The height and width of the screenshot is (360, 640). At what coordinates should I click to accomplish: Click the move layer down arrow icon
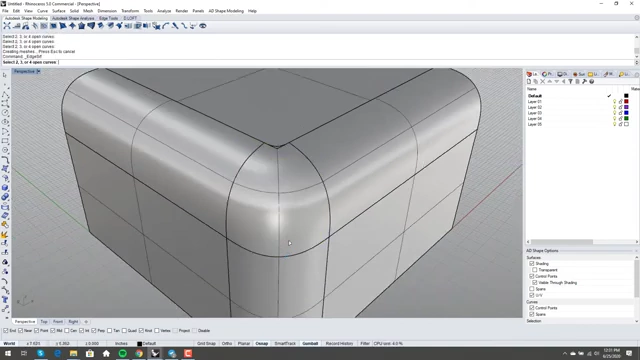click(x=556, y=82)
